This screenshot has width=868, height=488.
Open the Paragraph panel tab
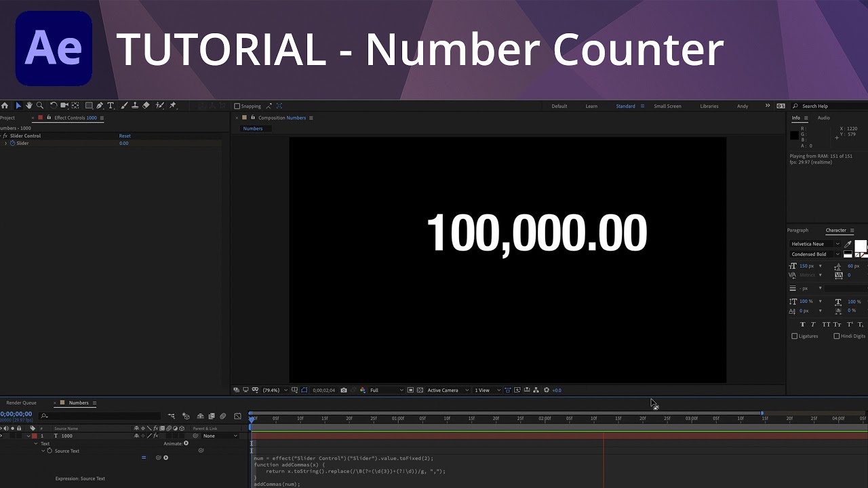coord(798,230)
